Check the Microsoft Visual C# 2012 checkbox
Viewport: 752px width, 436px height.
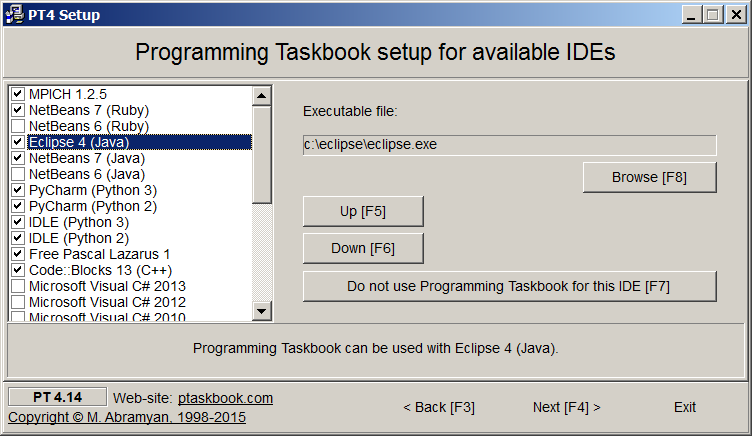pos(18,302)
